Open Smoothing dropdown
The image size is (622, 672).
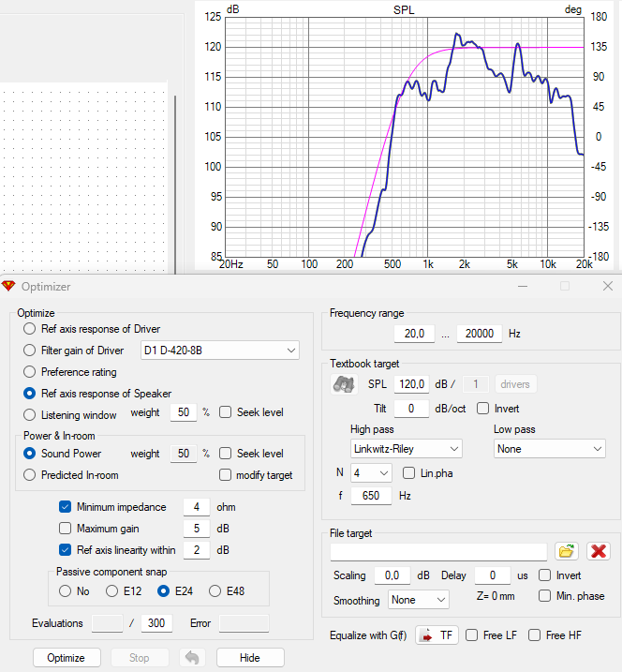click(x=418, y=600)
